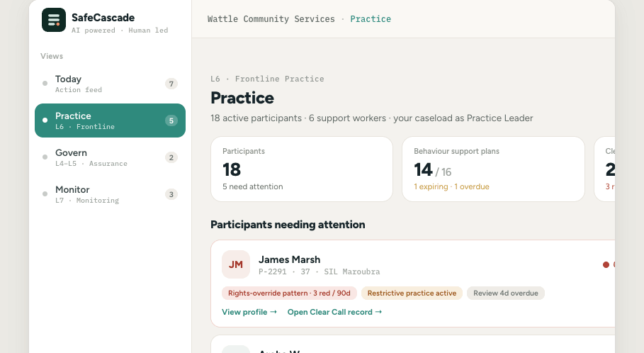The height and width of the screenshot is (353, 644).
Task: Select the Practice L6 Frontline view
Action: tap(110, 121)
